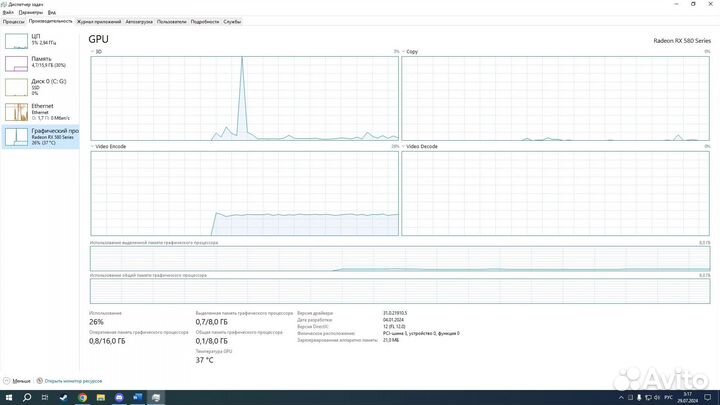This screenshot has width=720, height=405.
Task: Select the ЦП performance item
Action: pos(40,40)
